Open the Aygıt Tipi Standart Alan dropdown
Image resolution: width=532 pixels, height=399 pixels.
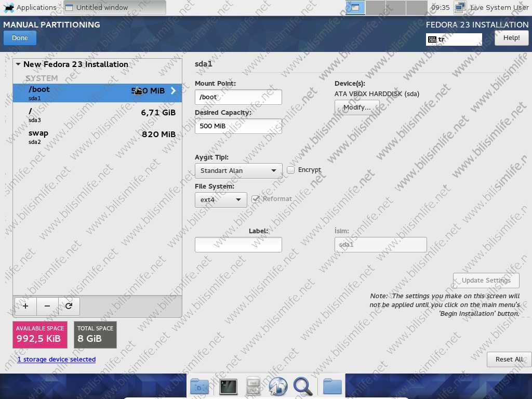(x=238, y=170)
